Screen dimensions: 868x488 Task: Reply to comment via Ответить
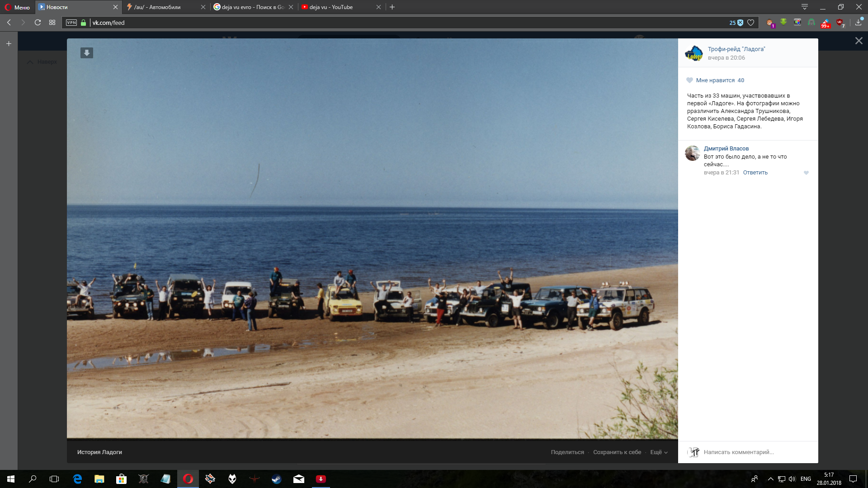[755, 173]
